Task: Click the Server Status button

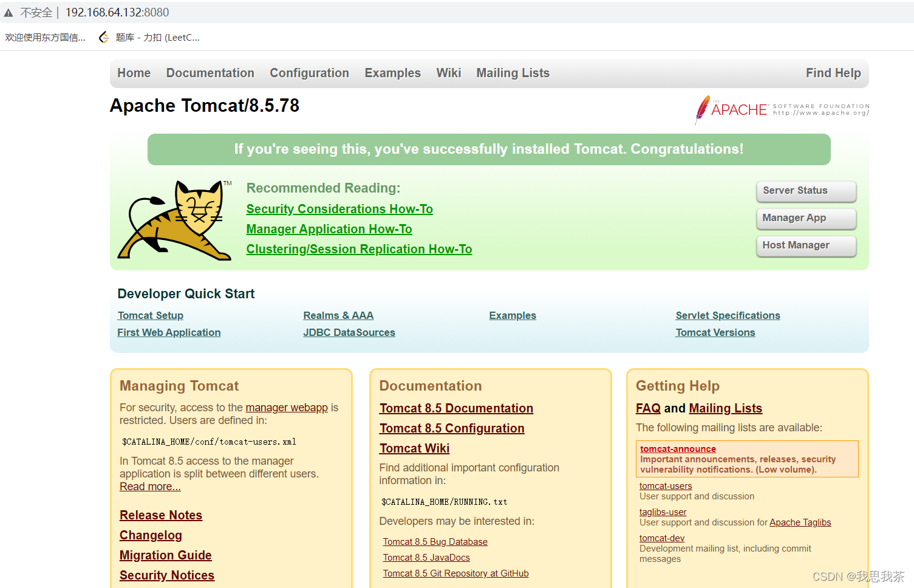Action: (x=806, y=191)
